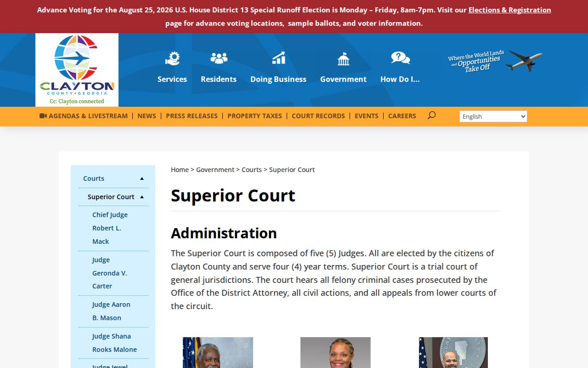Click Courts in the breadcrumb
Screen dimensions: 588x368
pos(252,170)
